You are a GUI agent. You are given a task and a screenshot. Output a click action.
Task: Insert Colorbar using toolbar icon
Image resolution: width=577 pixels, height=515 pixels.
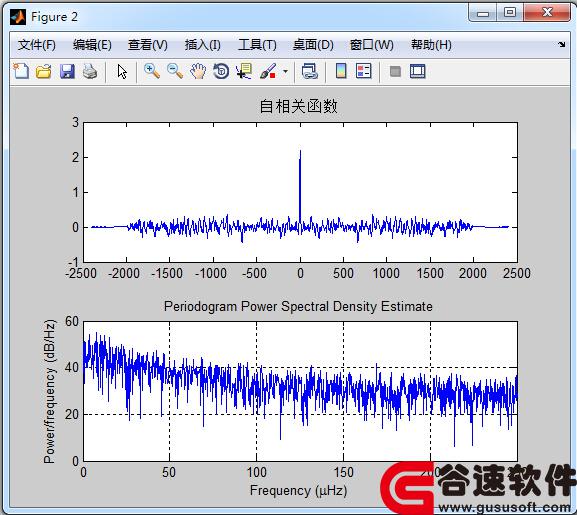341,71
